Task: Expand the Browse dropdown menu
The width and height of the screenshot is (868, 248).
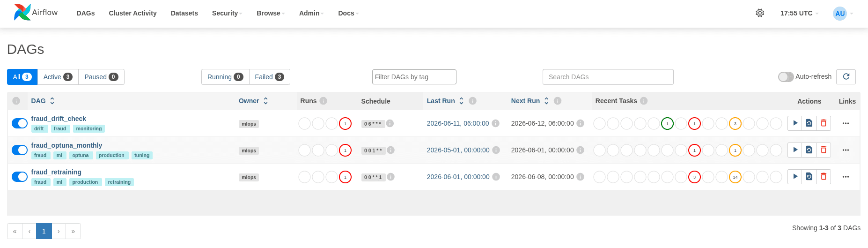Action: 271,13
